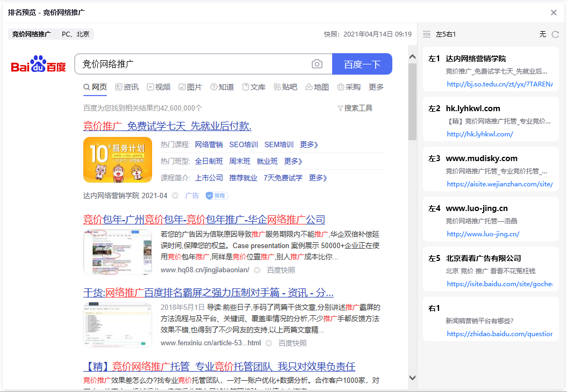Switch to the 知道 tab
Image resolution: width=567 pixels, height=392 pixels.
click(222, 87)
